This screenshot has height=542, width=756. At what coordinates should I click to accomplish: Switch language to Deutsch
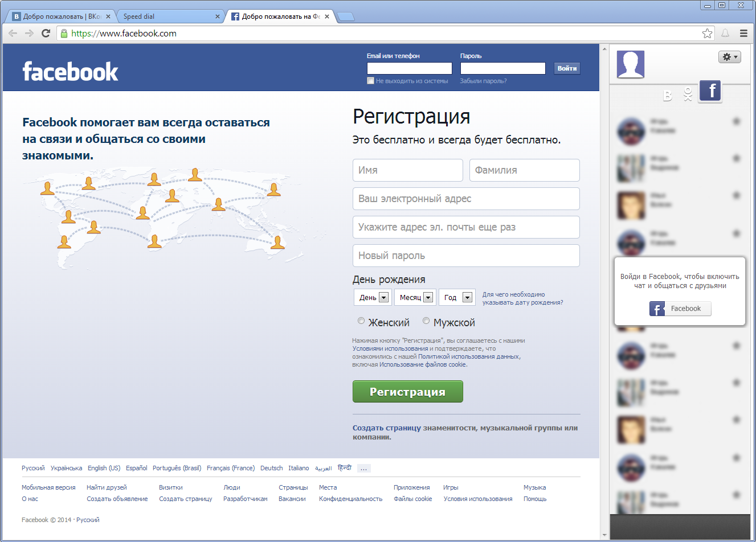coord(272,469)
